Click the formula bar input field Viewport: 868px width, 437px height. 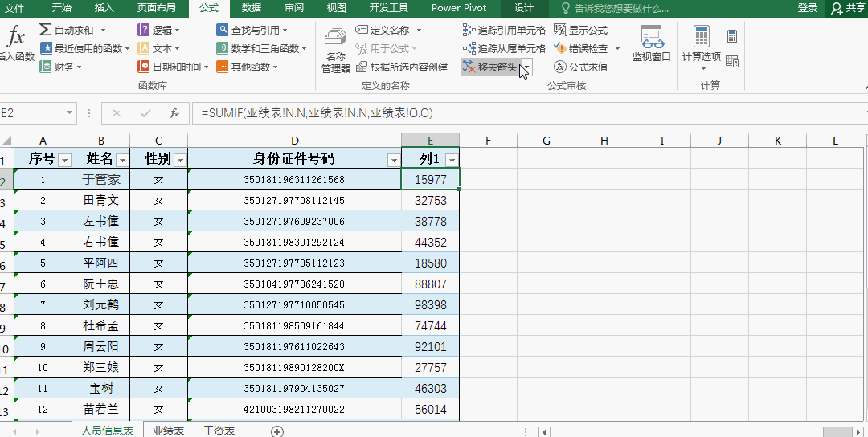point(526,112)
